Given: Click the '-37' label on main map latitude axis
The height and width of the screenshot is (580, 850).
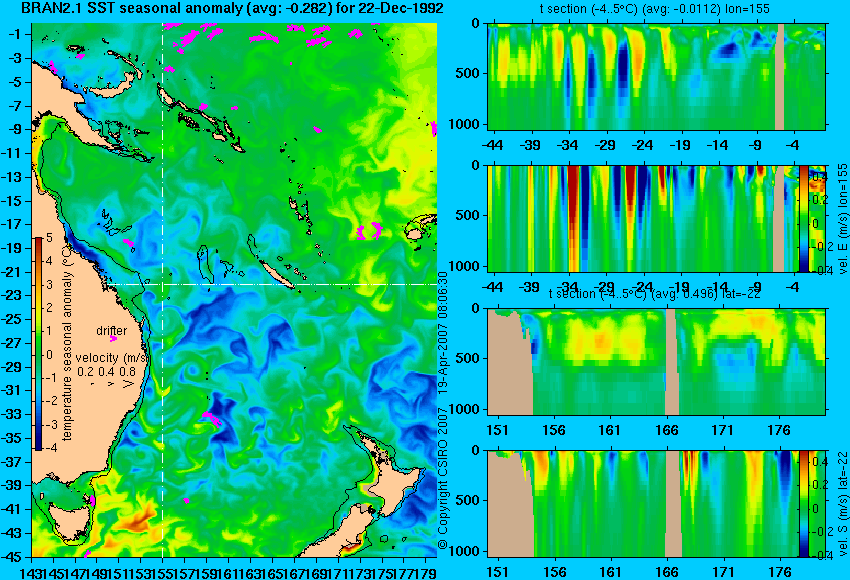Looking at the screenshot, I should (x=14, y=462).
